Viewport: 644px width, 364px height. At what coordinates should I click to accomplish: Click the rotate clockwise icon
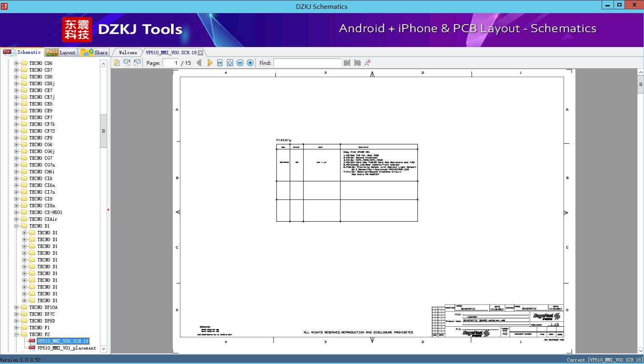tap(137, 63)
